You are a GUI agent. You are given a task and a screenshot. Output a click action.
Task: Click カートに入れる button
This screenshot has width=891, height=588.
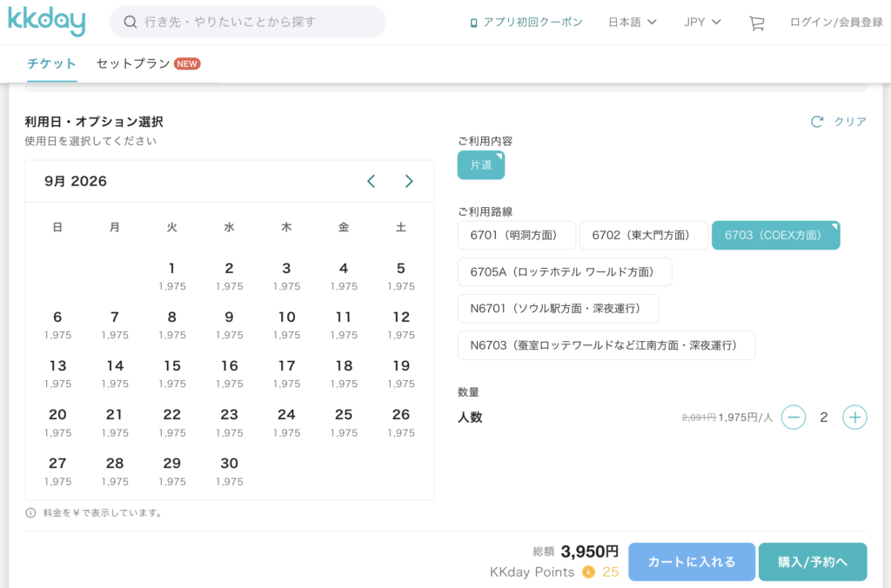(692, 562)
